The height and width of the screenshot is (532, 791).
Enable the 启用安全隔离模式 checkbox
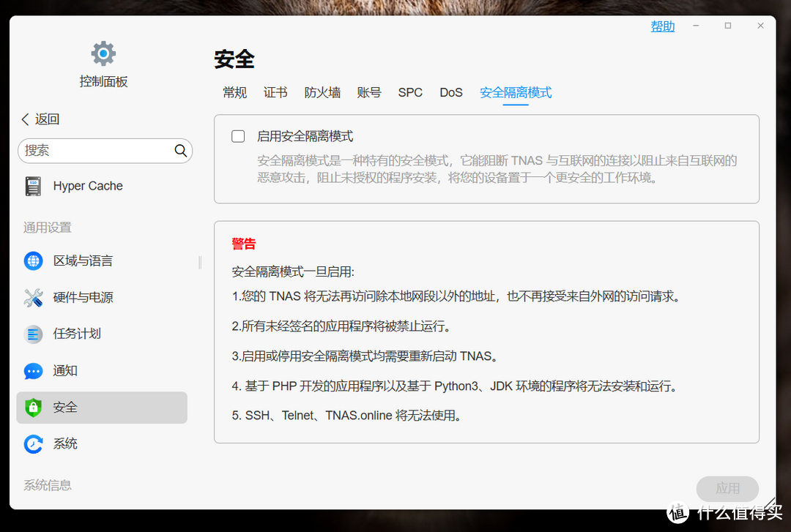pyautogui.click(x=237, y=136)
